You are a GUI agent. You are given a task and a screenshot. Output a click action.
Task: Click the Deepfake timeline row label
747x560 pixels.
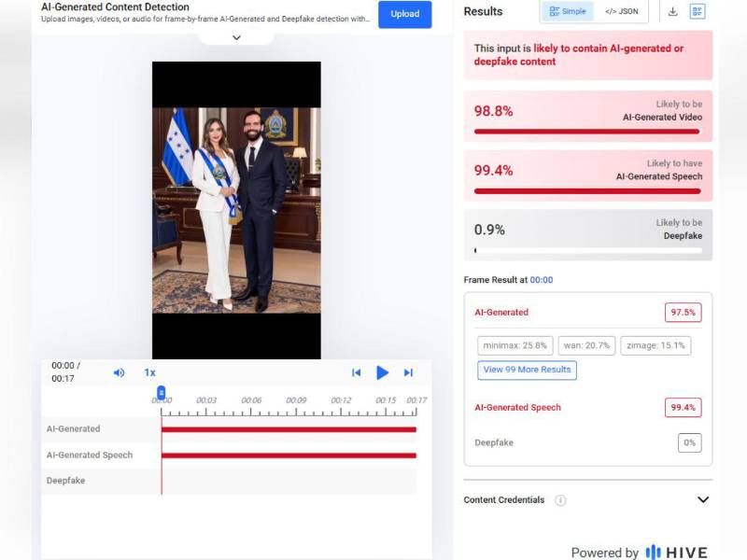click(65, 481)
